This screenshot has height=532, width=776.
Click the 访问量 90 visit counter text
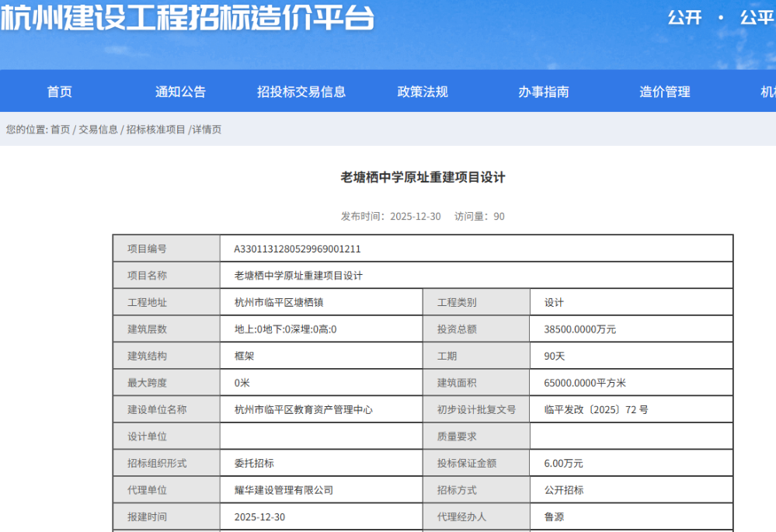tap(478, 217)
